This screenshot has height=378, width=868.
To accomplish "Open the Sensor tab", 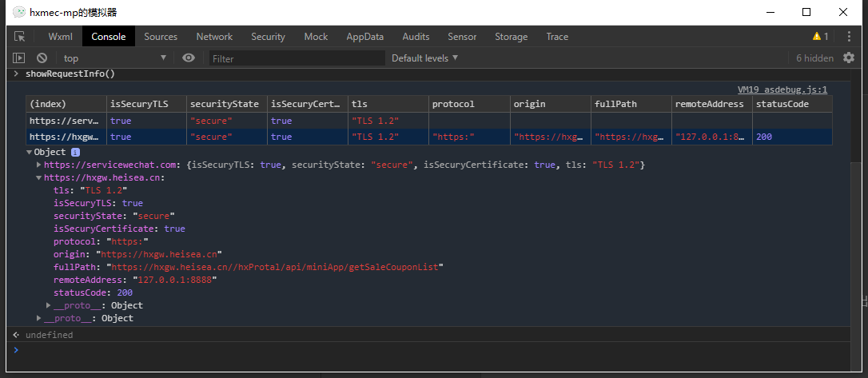I will [x=462, y=37].
